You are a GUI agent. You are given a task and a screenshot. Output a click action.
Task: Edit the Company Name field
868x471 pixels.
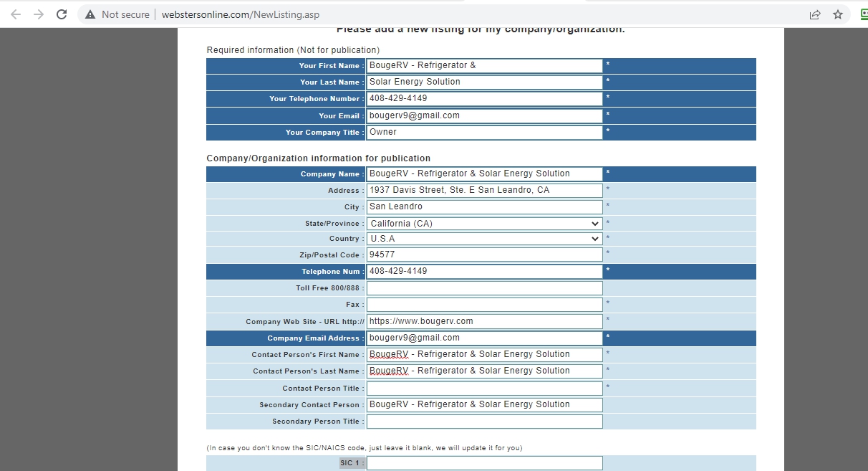coord(484,173)
